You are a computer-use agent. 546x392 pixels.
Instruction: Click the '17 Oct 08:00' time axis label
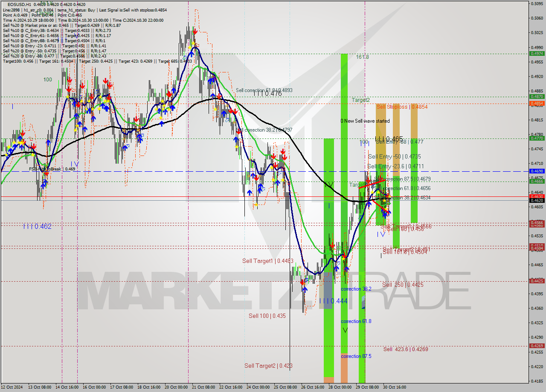tap(122, 387)
